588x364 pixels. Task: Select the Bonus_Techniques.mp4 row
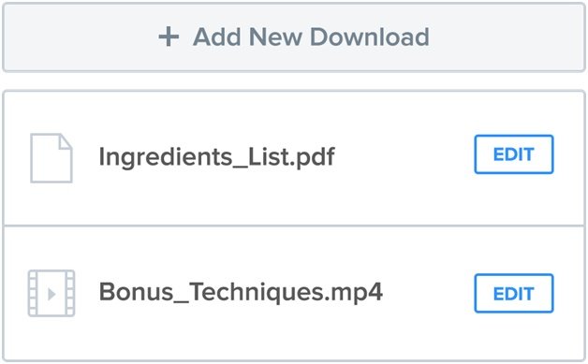(294, 294)
